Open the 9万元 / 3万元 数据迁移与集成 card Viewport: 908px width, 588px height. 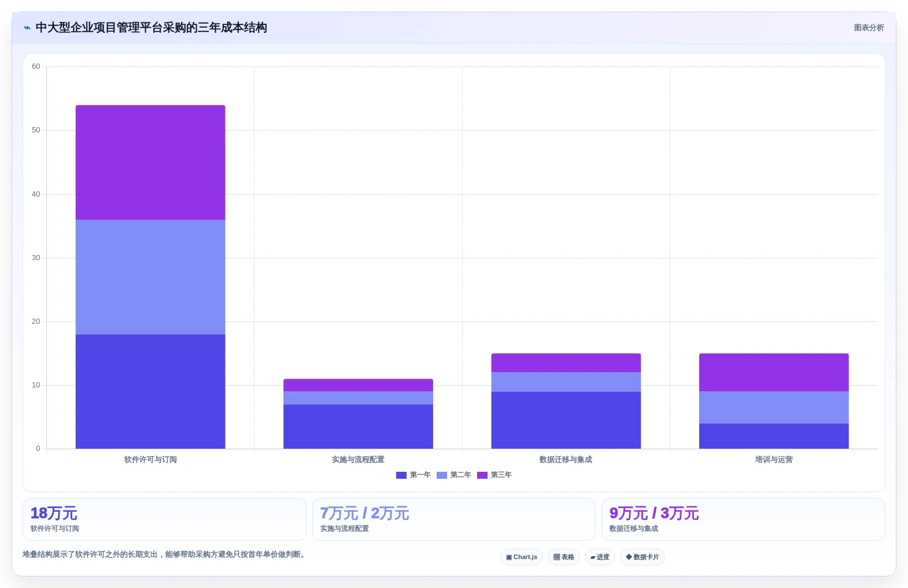[x=743, y=519]
